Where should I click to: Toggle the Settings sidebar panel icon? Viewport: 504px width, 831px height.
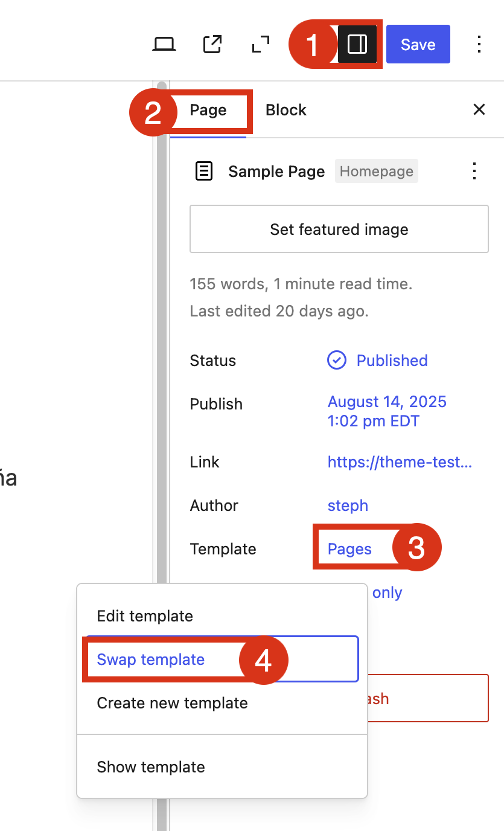pyautogui.click(x=357, y=44)
